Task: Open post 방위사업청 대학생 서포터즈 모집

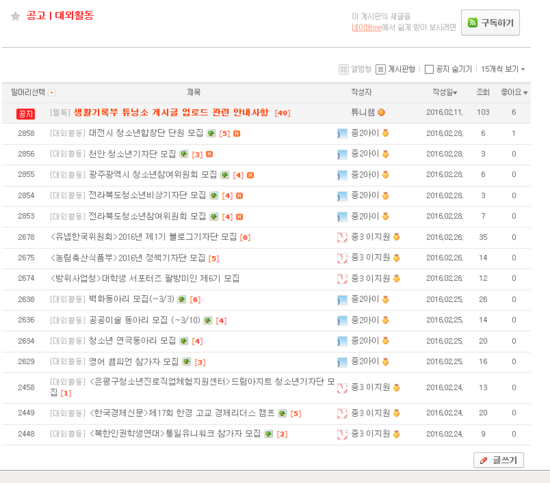Action: pos(145,279)
